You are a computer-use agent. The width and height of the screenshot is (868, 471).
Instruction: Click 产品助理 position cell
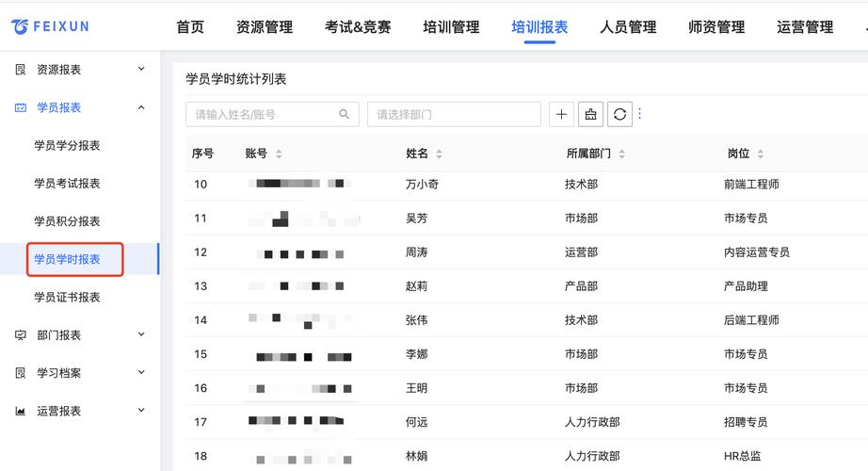(x=746, y=286)
